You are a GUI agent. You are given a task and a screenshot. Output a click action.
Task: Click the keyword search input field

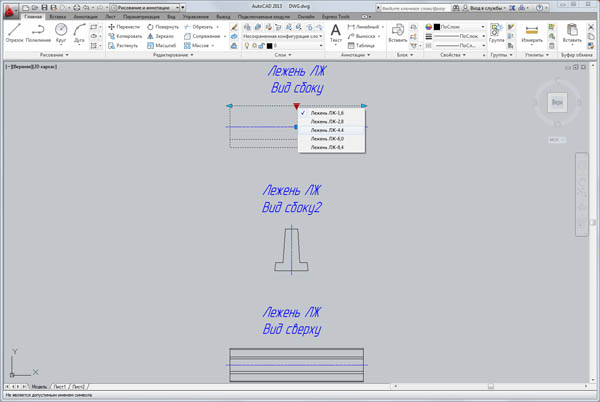[x=414, y=8]
